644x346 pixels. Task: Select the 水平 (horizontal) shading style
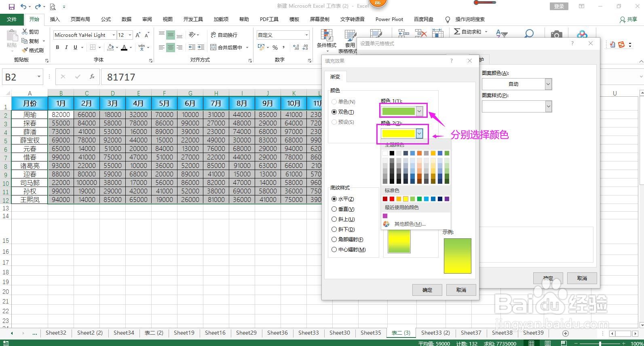[334, 199]
